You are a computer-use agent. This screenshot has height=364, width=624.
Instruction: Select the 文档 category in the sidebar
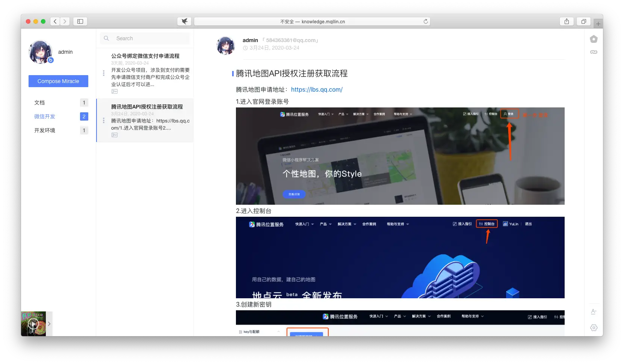point(39,103)
